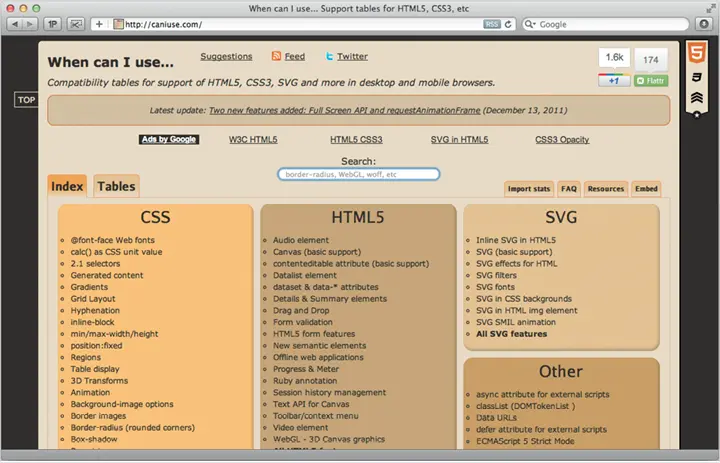Open the Box-shadow entry

click(x=94, y=439)
